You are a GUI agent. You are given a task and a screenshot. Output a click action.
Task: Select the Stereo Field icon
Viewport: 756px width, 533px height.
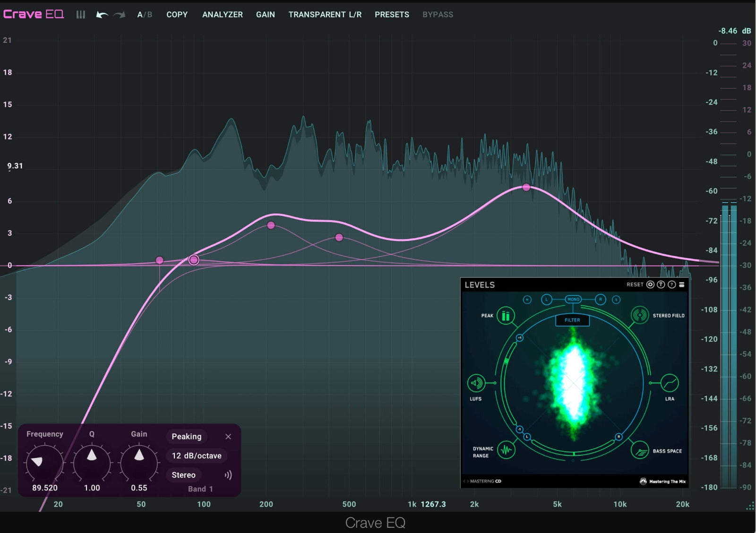[x=640, y=315]
